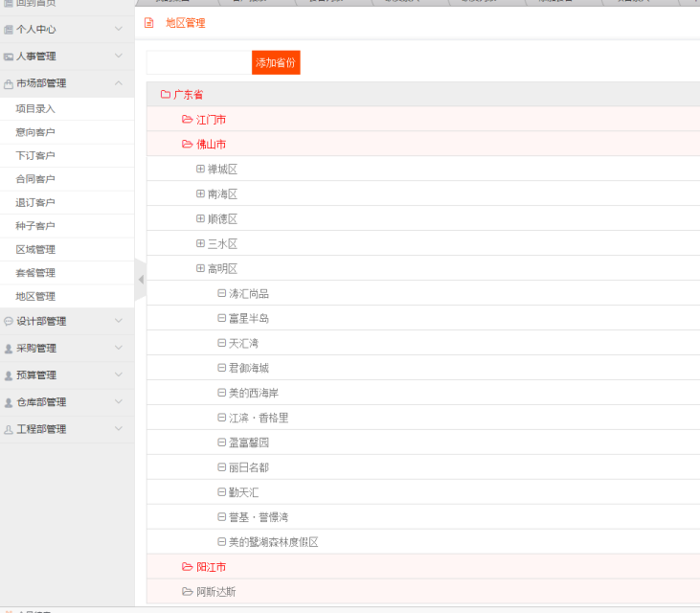Click the 添加省份 button
700x613 pixels.
(x=276, y=62)
